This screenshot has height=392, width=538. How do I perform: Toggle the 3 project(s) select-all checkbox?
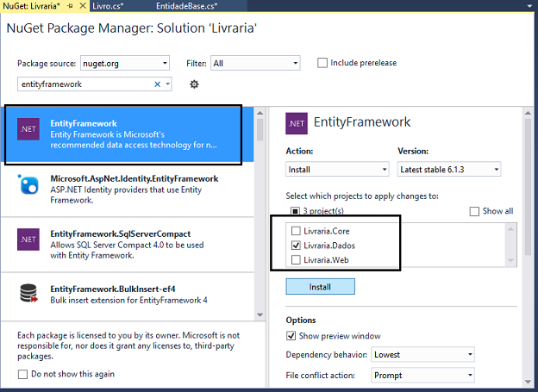pyautogui.click(x=295, y=211)
